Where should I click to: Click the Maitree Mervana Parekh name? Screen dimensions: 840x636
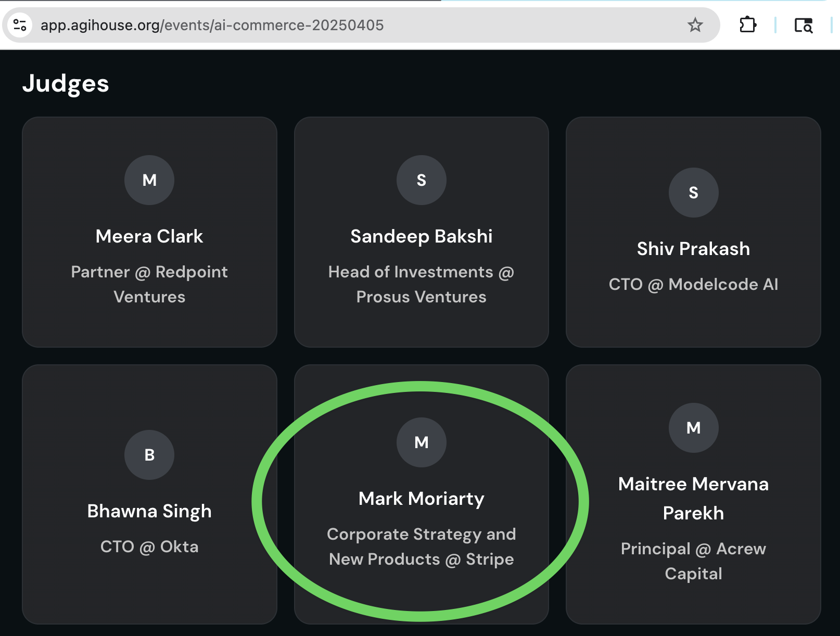coord(693,498)
